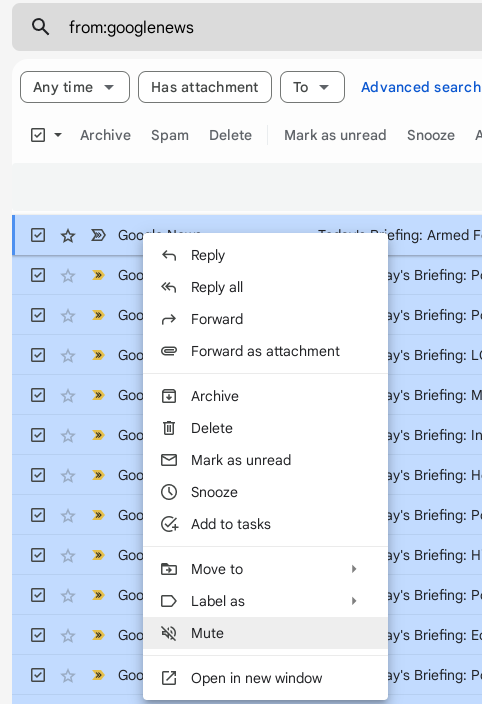The width and height of the screenshot is (482, 704).
Task: Click the Delete button in the toolbar
Action: pyautogui.click(x=230, y=135)
